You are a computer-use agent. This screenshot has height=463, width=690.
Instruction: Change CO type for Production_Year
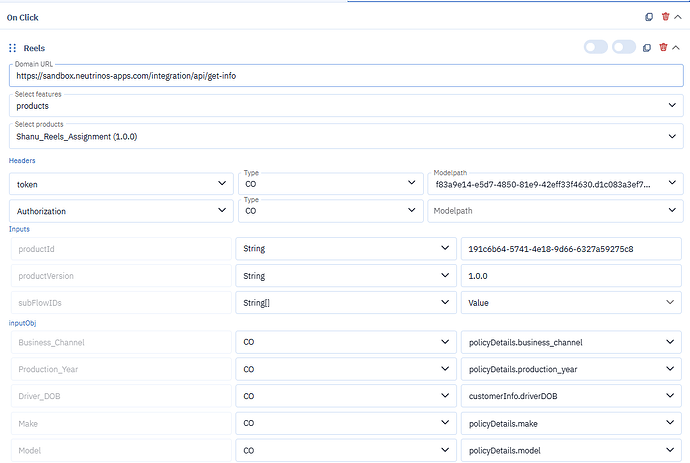click(x=346, y=369)
